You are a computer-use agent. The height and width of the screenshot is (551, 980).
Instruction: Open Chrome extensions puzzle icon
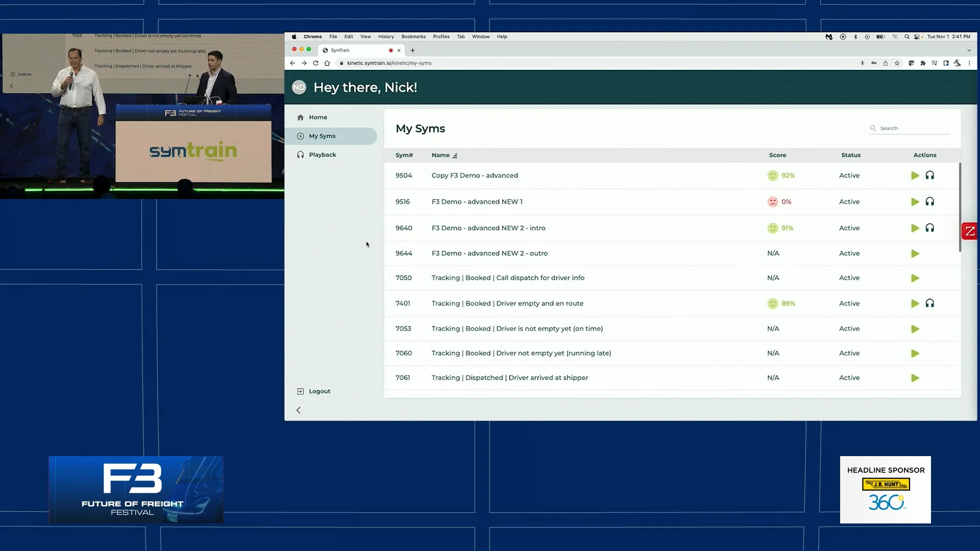coord(923,63)
